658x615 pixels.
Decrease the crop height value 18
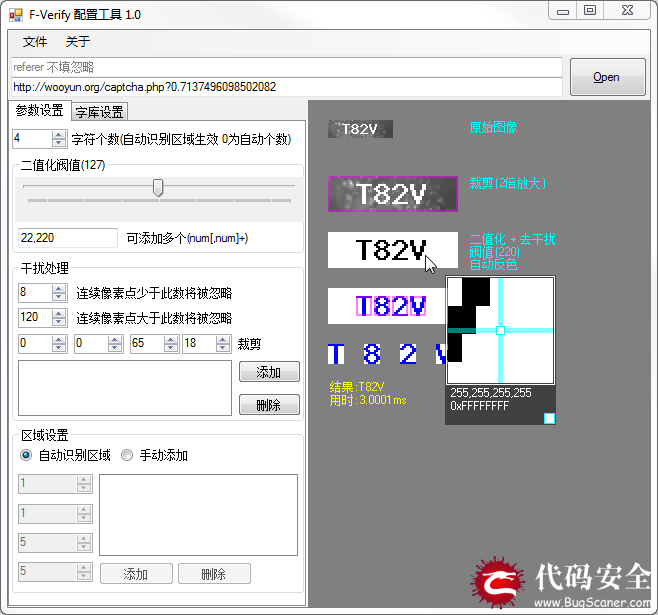click(223, 348)
